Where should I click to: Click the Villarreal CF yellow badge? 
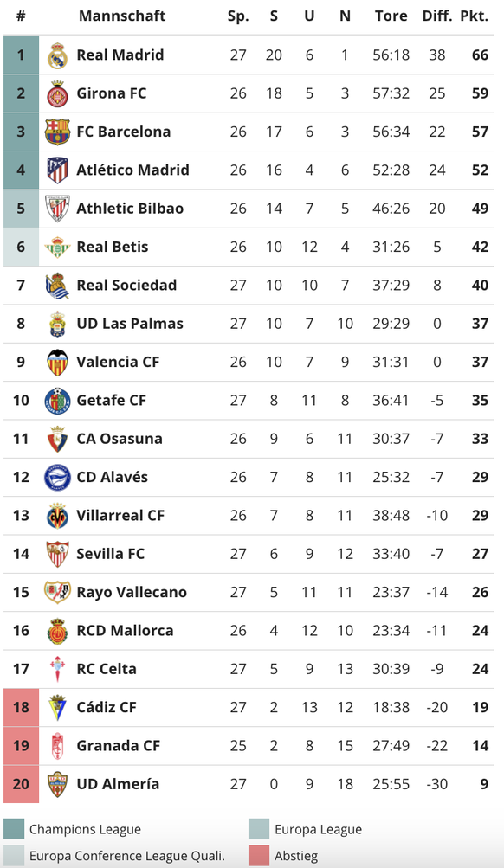[57, 516]
